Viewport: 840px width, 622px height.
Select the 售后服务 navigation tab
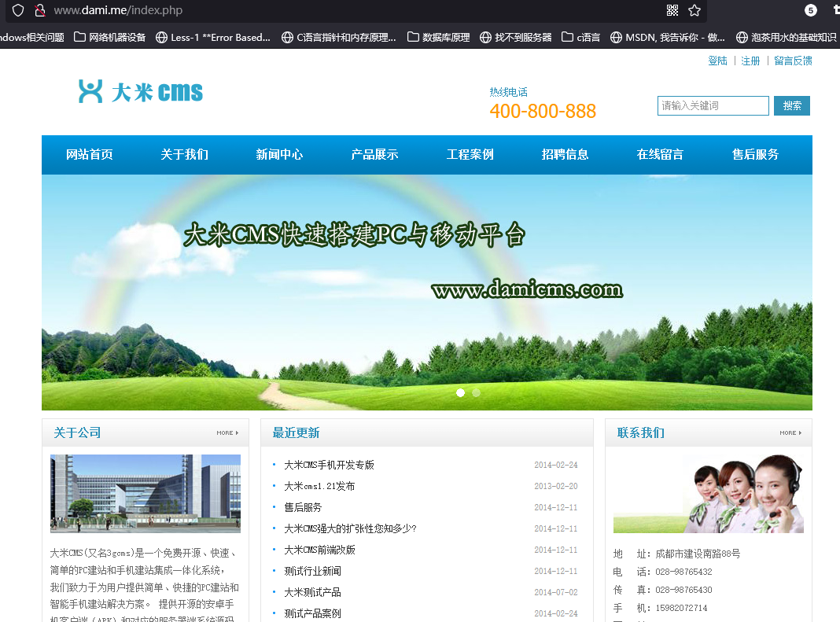coord(755,154)
